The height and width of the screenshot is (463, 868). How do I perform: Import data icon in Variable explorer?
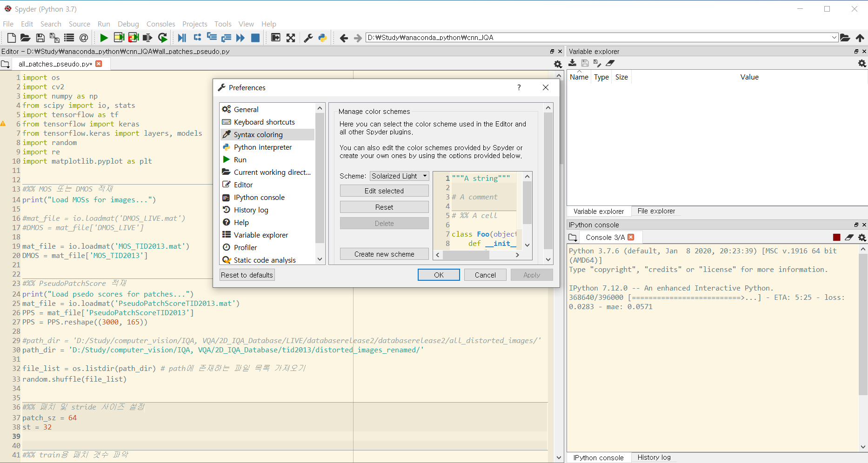573,63
